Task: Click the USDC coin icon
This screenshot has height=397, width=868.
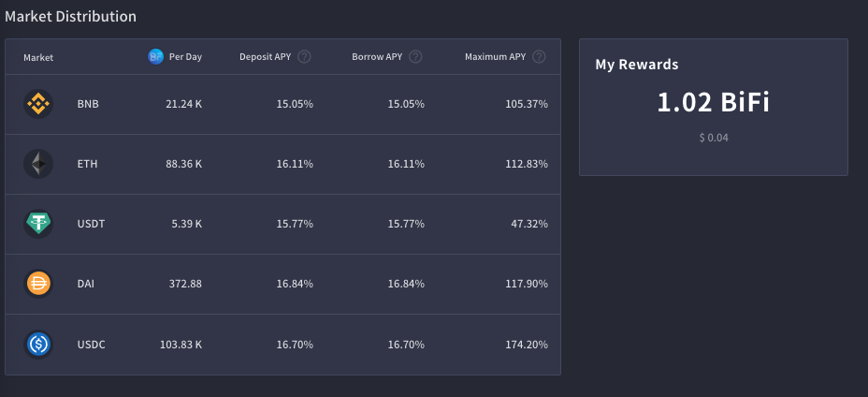Action: (38, 345)
